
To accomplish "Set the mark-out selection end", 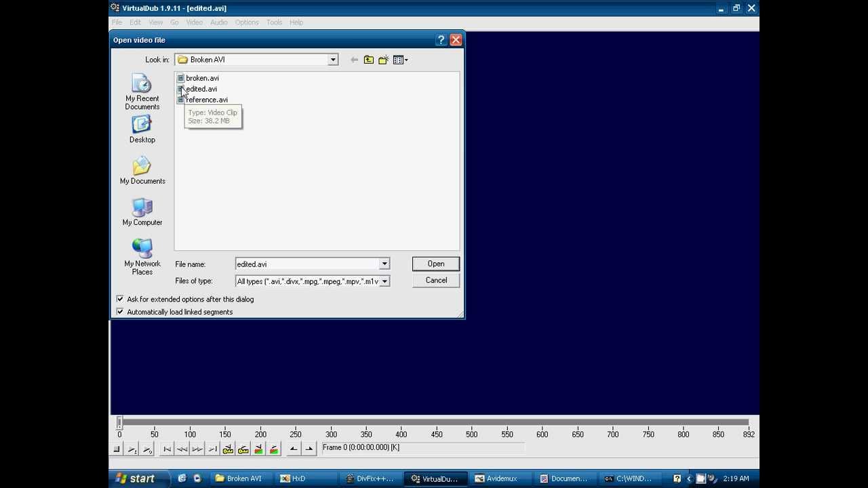I will tap(309, 449).
